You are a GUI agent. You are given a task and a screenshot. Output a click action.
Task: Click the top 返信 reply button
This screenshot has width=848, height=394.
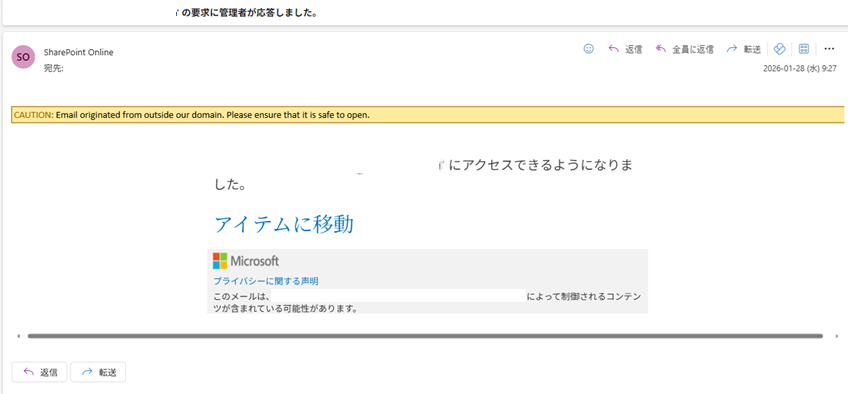click(625, 49)
